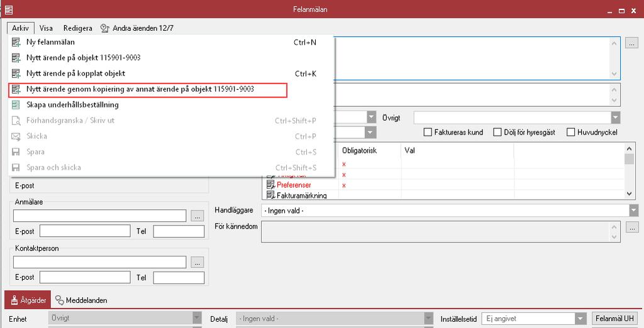Screen dimensions: 644x328
Task: Select the Fakturamärkning row
Action: click(x=443, y=195)
